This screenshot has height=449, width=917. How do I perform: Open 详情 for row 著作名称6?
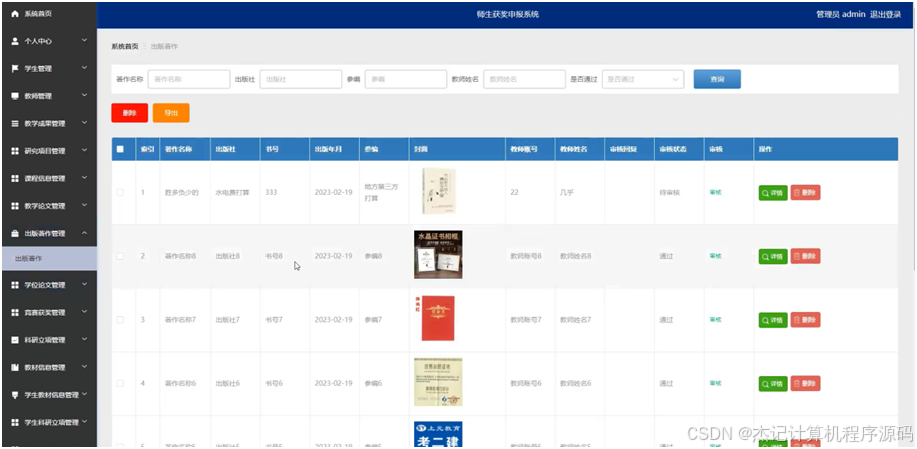(773, 384)
